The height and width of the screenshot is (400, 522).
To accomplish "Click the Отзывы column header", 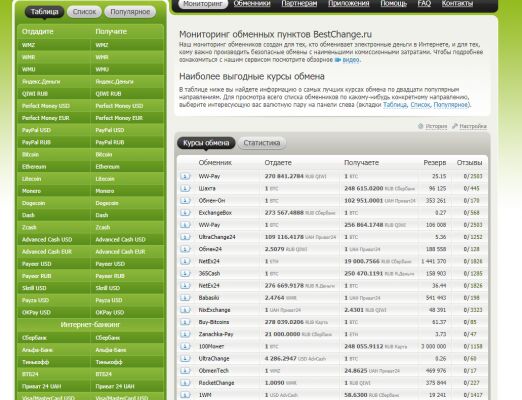I will (x=469, y=163).
